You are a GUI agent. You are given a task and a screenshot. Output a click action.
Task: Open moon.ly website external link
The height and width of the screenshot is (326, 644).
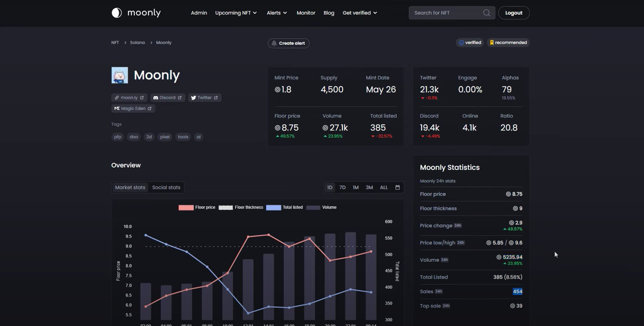tap(129, 98)
